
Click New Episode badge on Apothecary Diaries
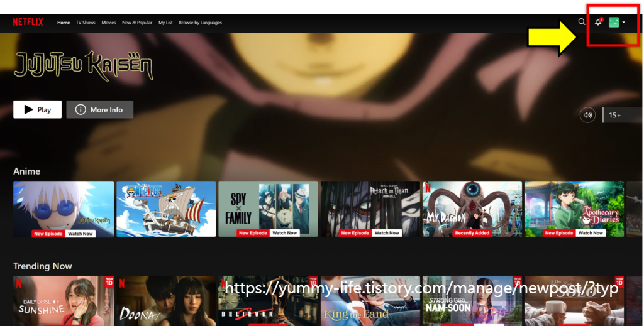(559, 233)
